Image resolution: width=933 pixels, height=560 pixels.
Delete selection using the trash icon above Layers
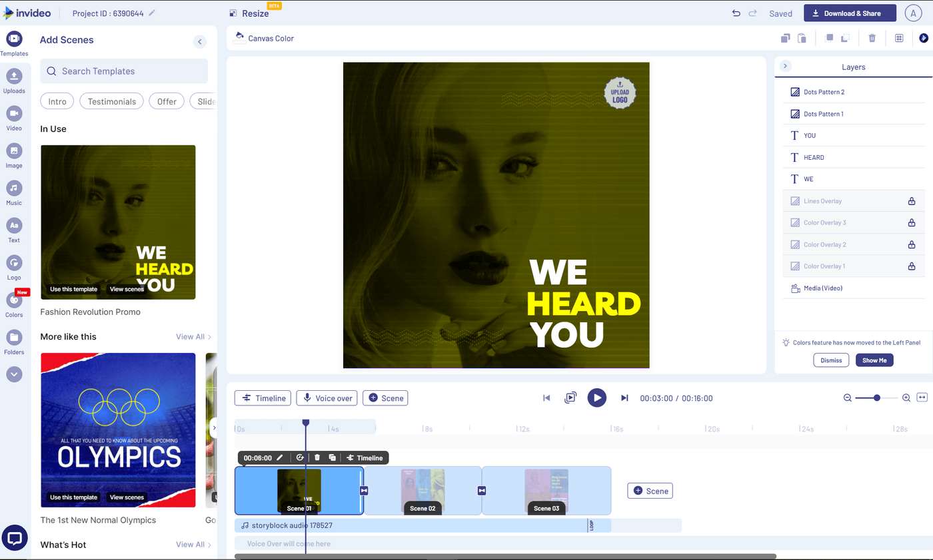click(x=872, y=38)
